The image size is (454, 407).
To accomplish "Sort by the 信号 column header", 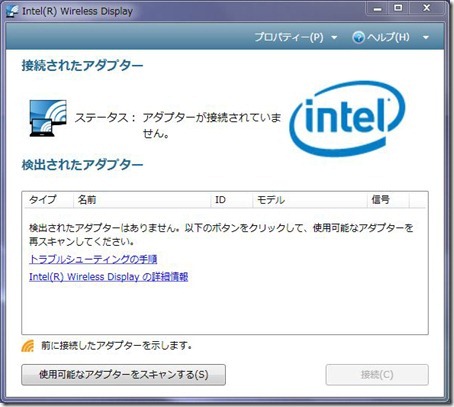I will click(x=388, y=200).
